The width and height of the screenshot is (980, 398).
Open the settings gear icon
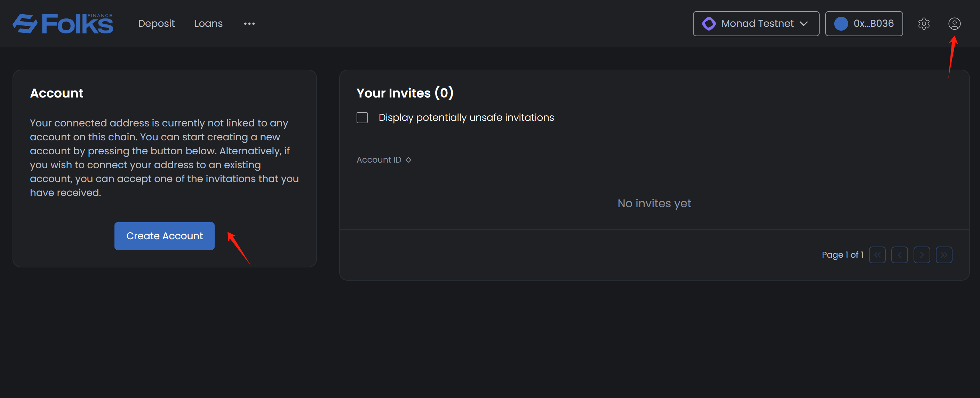923,24
